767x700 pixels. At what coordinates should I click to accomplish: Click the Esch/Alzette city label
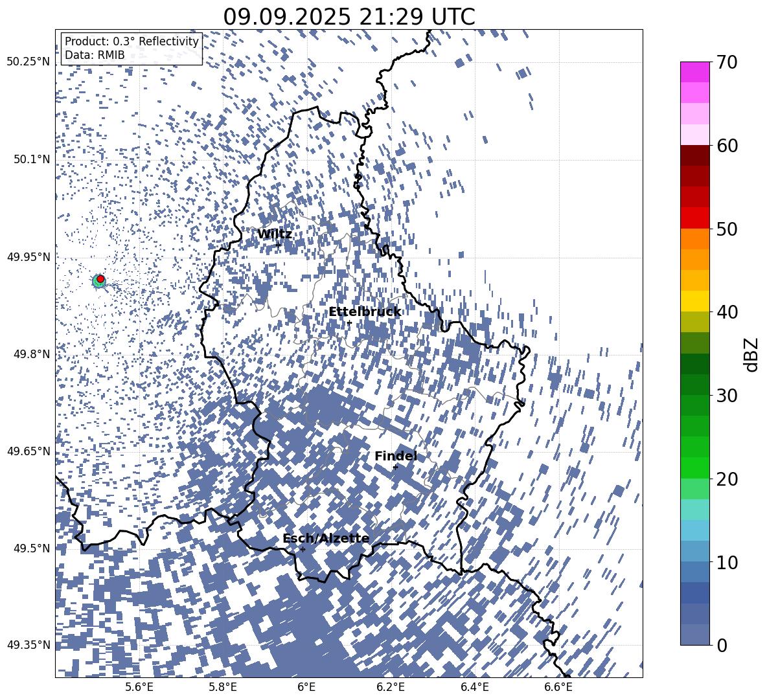click(326, 538)
